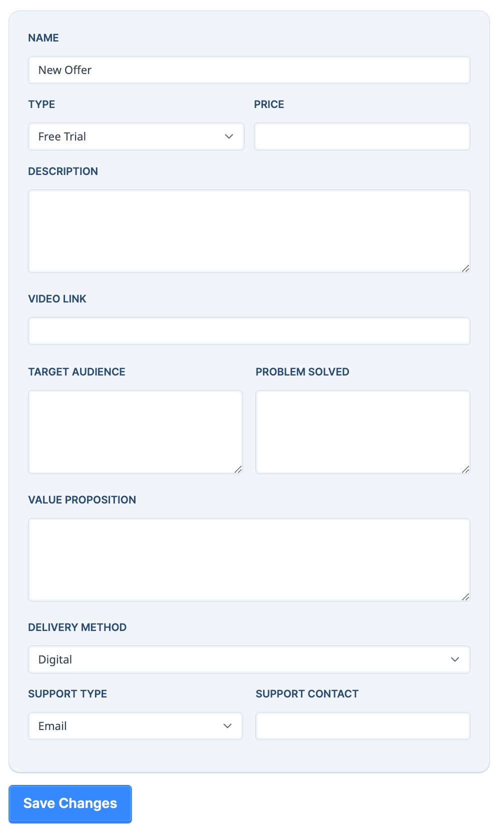Click the Description field label
The width and height of the screenshot is (504, 835).
(63, 171)
